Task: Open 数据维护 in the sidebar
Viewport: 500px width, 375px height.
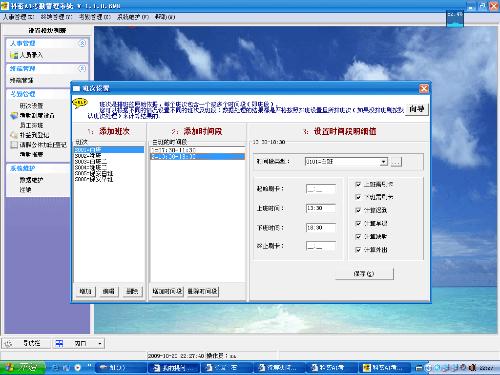Action: pyautogui.click(x=31, y=180)
